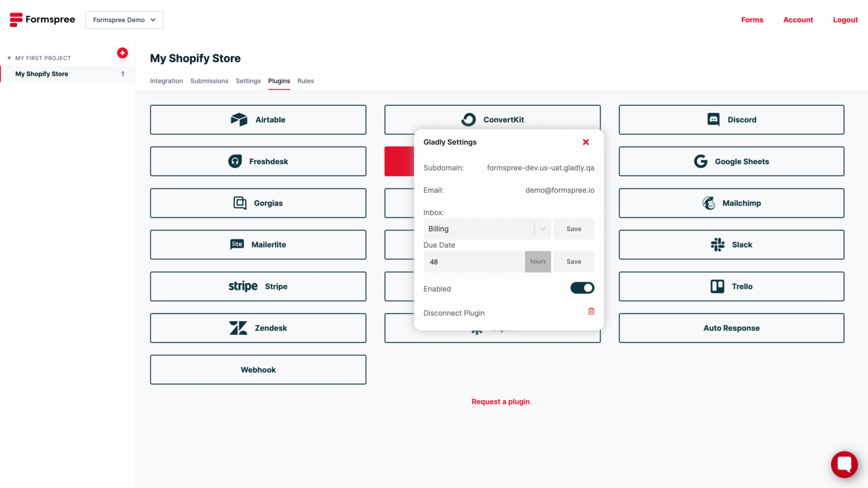Image resolution: width=868 pixels, height=488 pixels.
Task: Click the Discord logo icon
Action: click(713, 120)
